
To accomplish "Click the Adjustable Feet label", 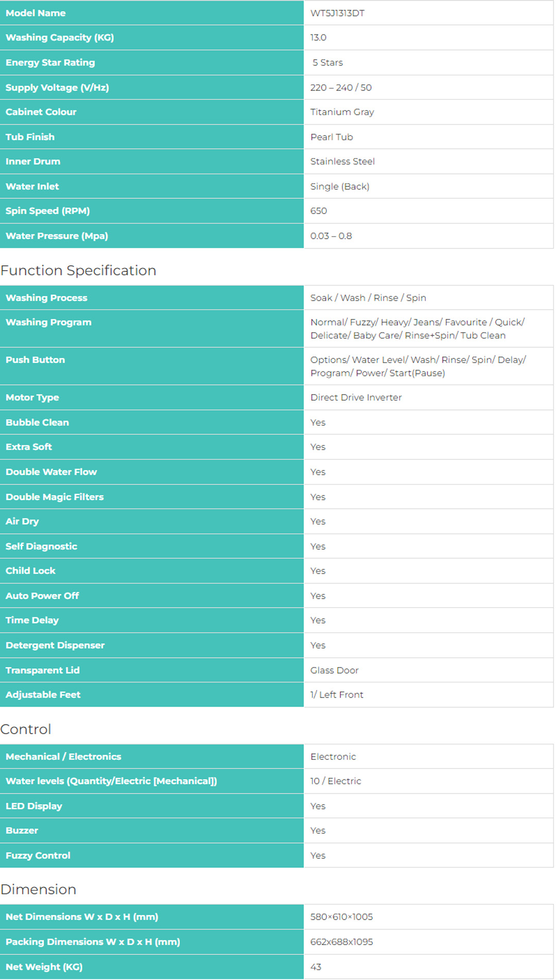I will point(43,695).
